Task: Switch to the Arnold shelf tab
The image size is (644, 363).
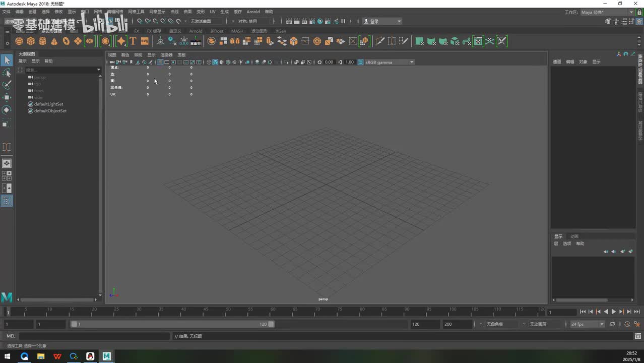Action: click(196, 31)
